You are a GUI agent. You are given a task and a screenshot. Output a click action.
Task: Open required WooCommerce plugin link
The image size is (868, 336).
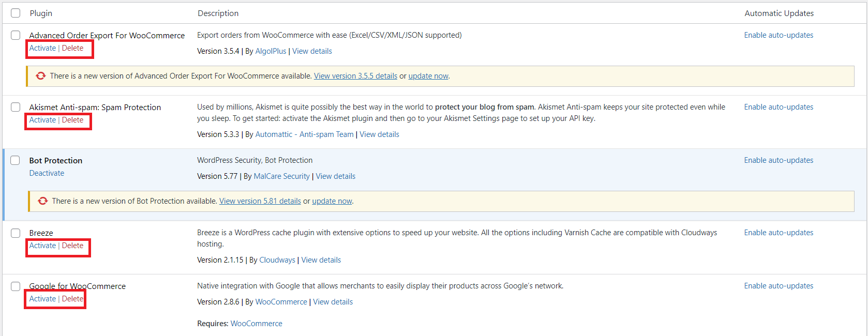point(256,324)
